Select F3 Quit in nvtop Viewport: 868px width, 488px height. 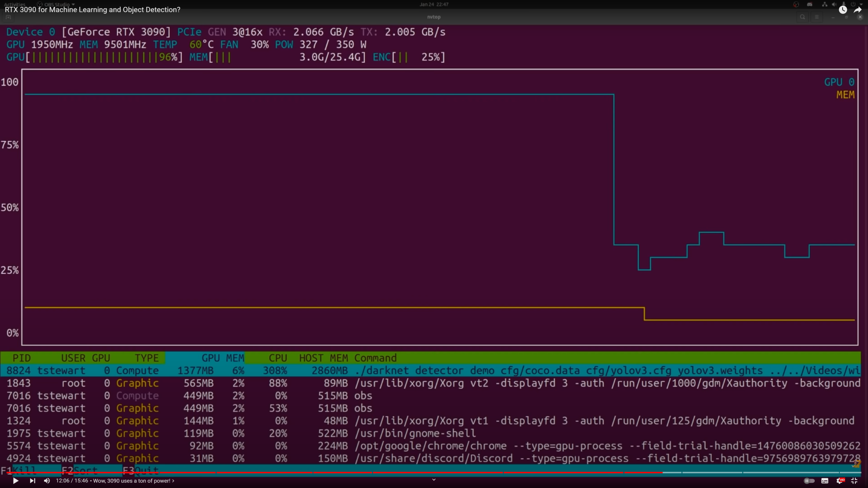(141, 471)
